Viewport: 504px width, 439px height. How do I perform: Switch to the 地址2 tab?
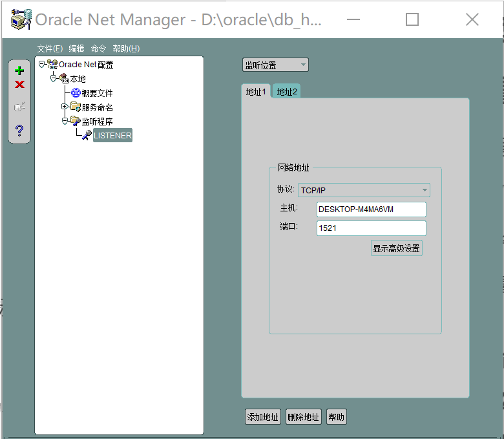(x=287, y=92)
